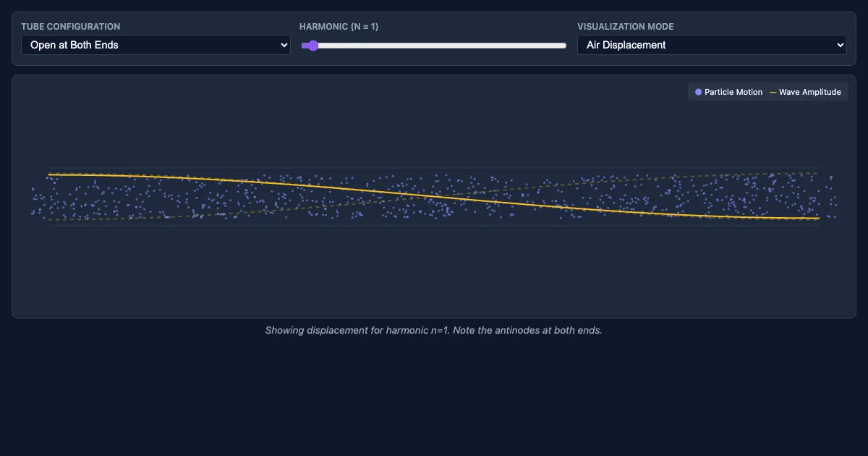This screenshot has width=868, height=456.
Task: Click the 'Particle Motion' legend label
Action: tap(733, 92)
